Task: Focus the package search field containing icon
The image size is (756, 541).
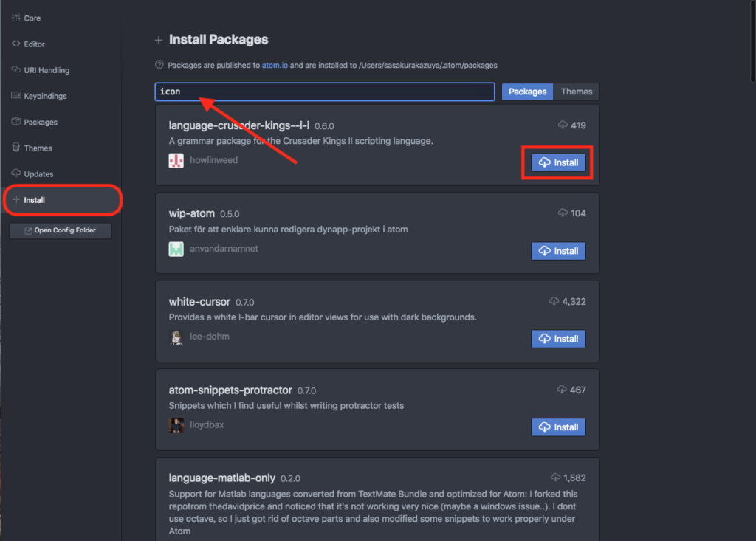Action: pos(325,92)
